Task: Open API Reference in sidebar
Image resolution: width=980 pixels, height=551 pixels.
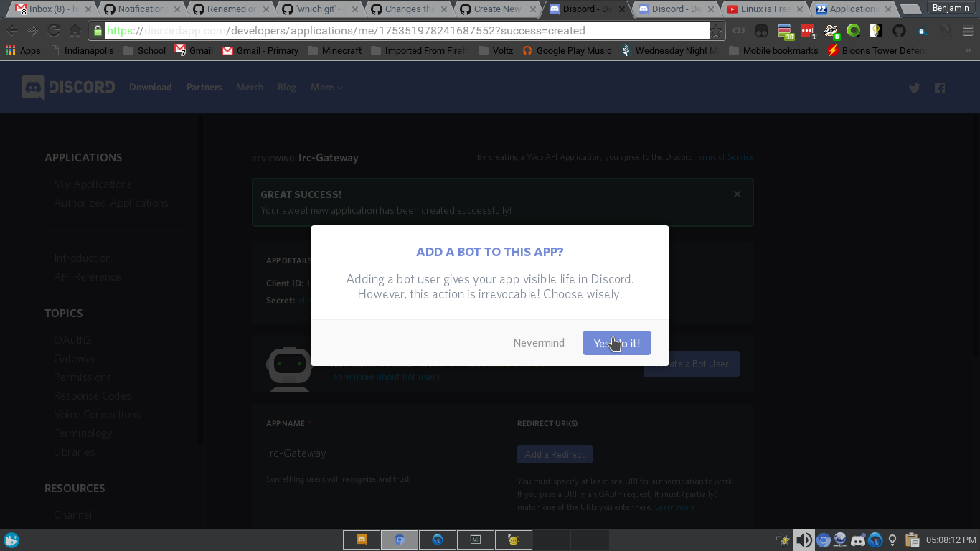Action: (x=88, y=277)
